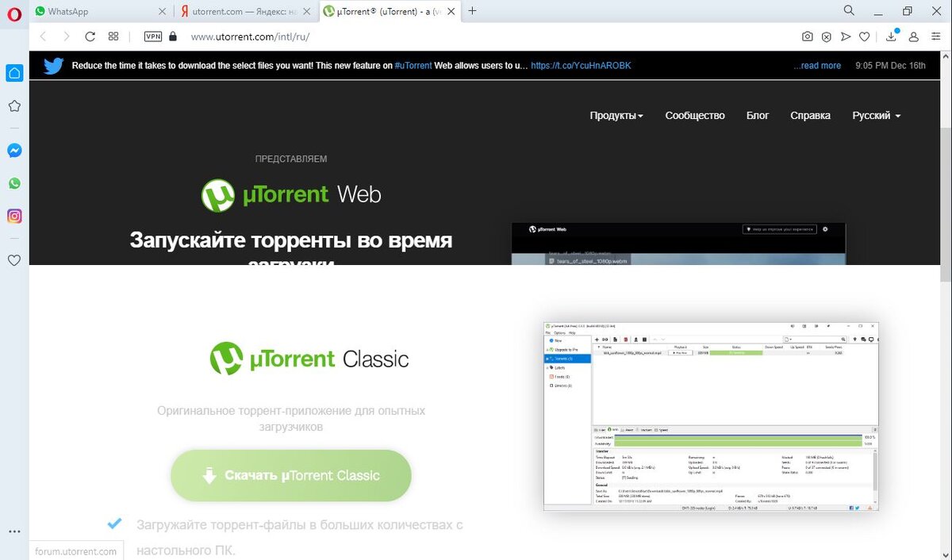The width and height of the screenshot is (952, 560).
Task: Open the Opera home sidebar icon
Action: coord(14,73)
